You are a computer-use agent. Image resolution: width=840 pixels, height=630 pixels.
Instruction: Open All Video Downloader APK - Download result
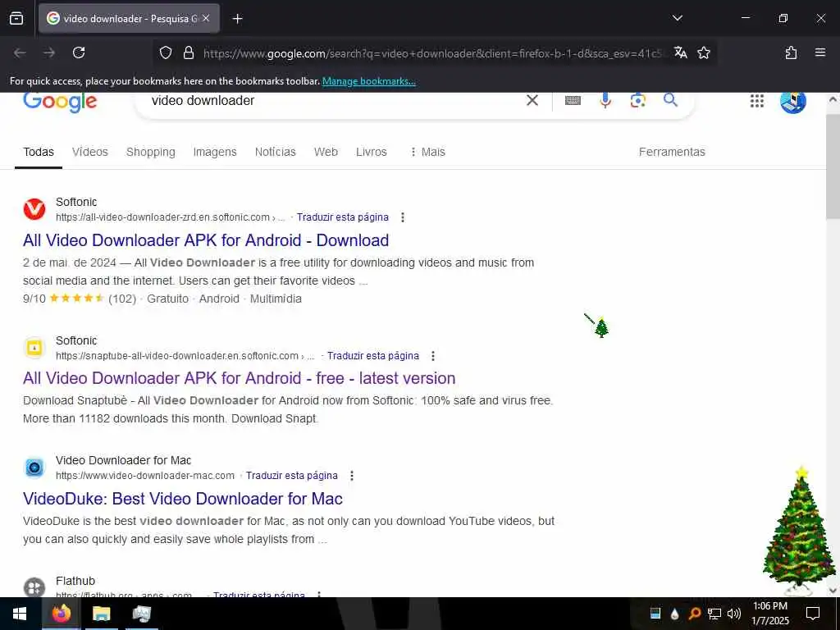(206, 240)
